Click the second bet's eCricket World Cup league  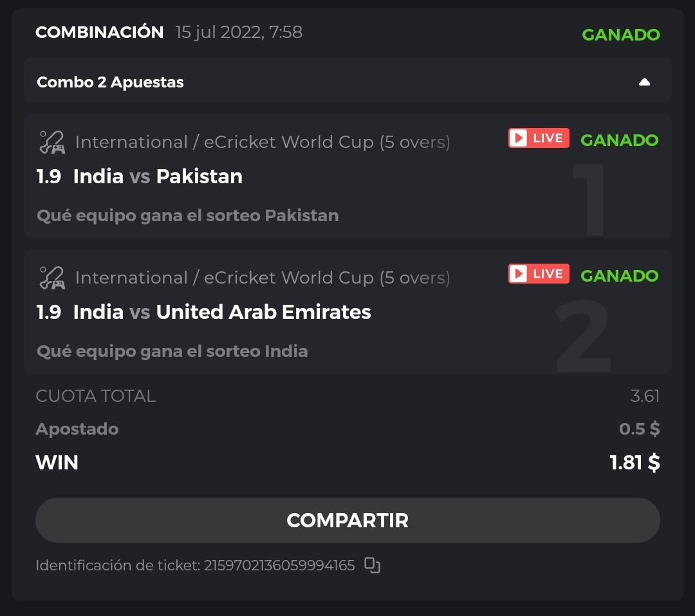click(263, 278)
